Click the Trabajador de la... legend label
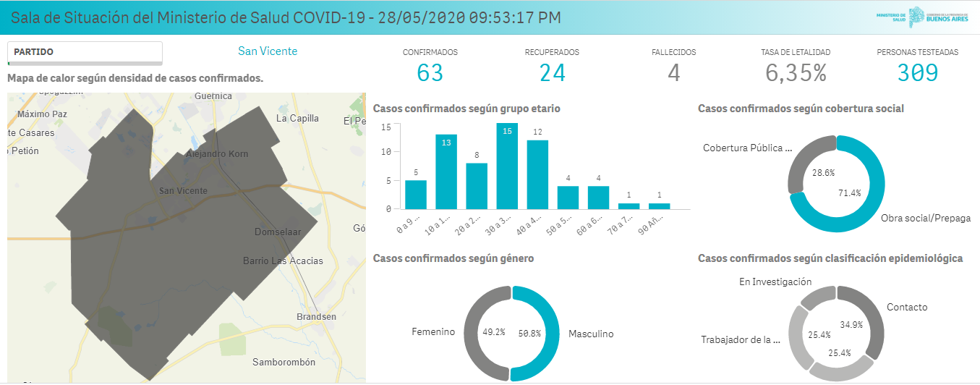This screenshot has width=980, height=385. (741, 339)
